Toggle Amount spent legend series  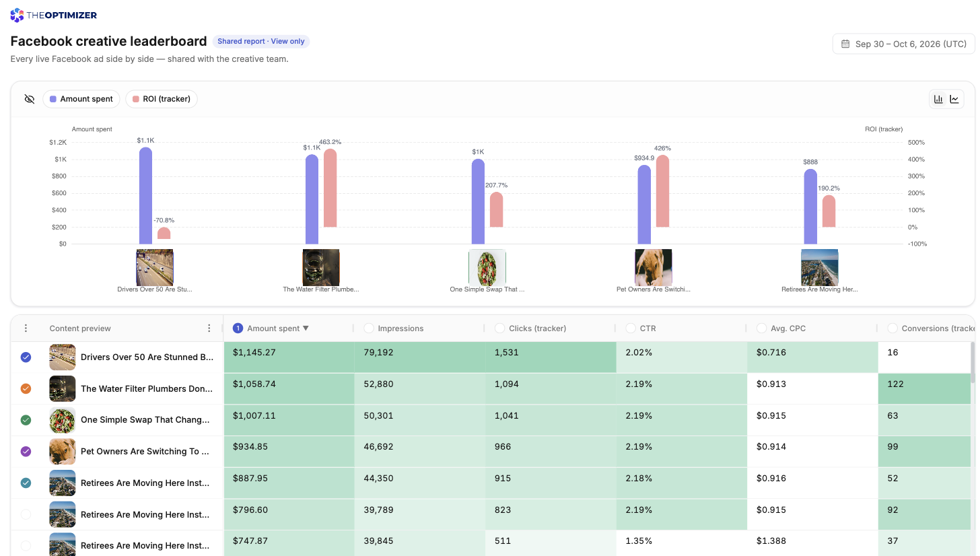81,99
